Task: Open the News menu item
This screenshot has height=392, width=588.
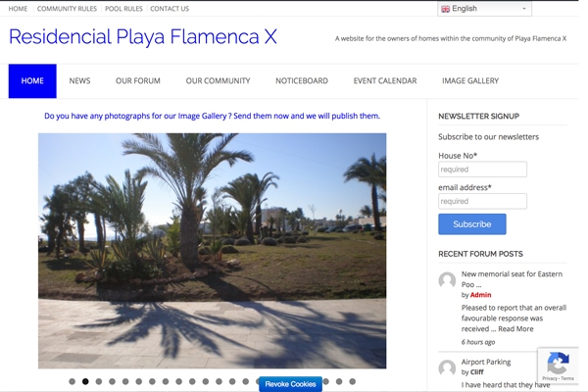Action: [79, 81]
